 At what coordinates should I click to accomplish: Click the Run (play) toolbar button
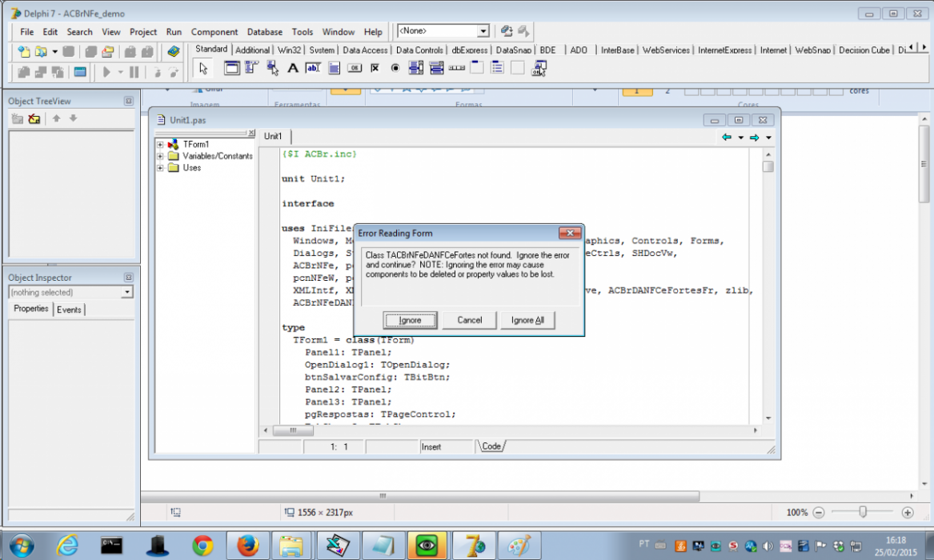tap(106, 72)
